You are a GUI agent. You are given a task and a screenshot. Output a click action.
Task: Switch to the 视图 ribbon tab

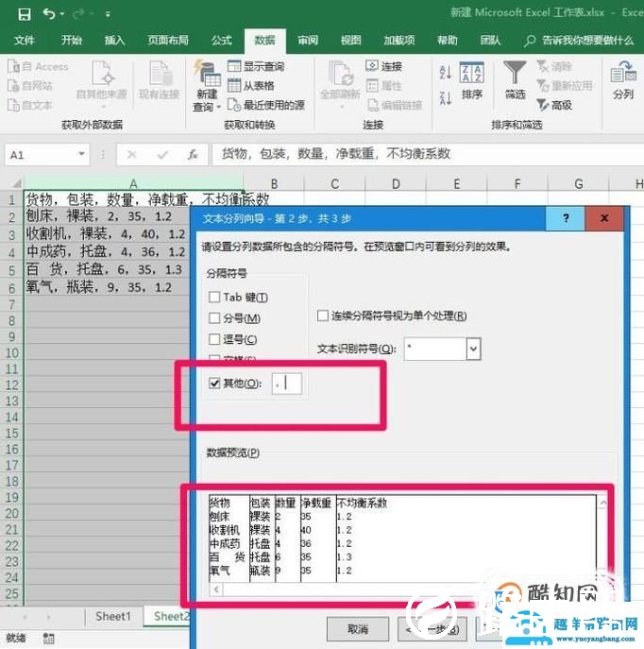pos(350,40)
